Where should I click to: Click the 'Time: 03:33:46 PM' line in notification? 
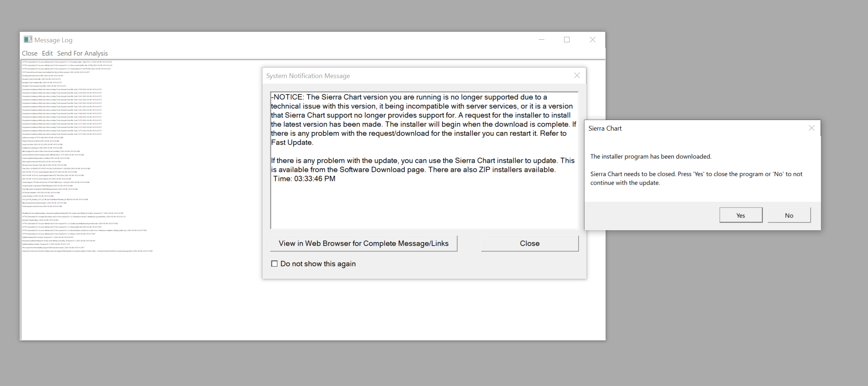(x=304, y=179)
